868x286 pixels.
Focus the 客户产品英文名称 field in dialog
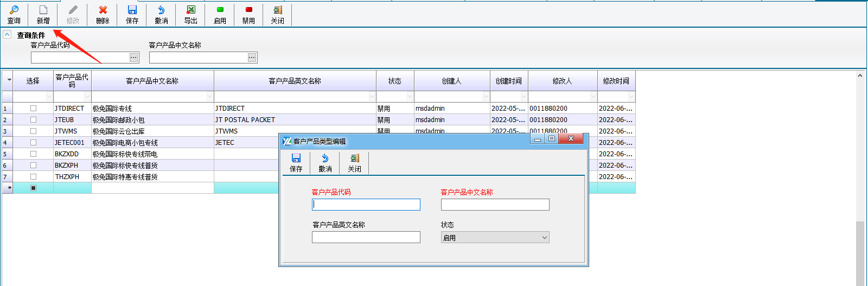366,237
